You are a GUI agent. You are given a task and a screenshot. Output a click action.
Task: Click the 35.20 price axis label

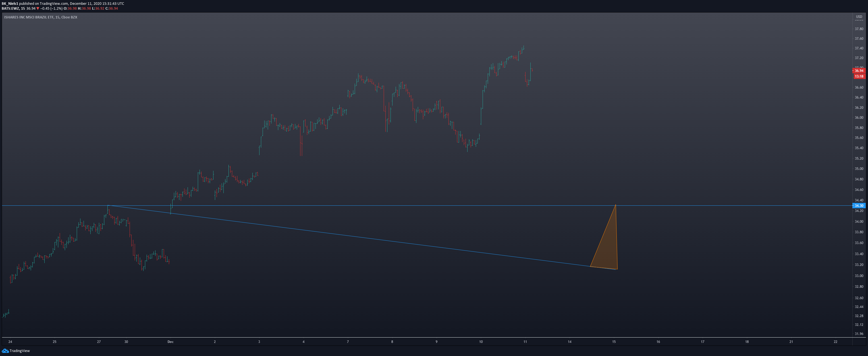coord(859,158)
